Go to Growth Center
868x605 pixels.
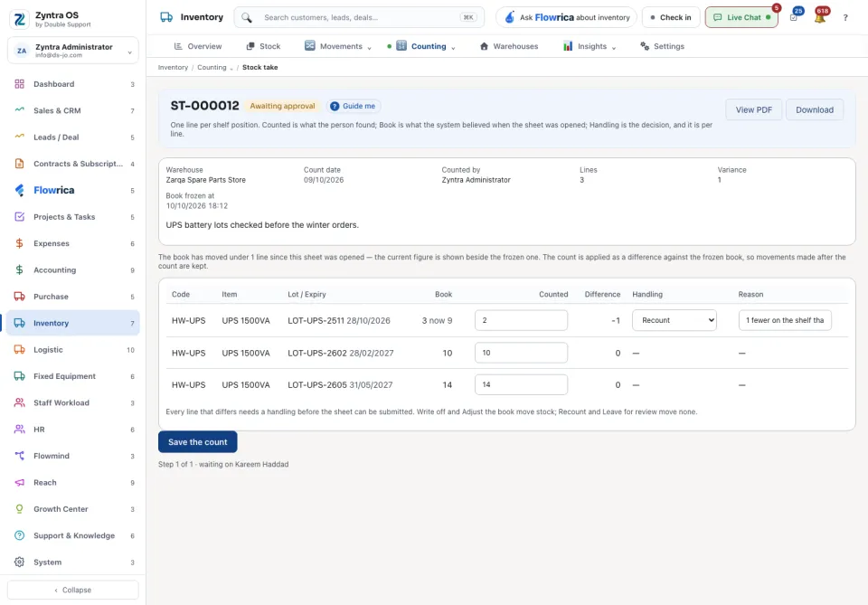73,509
